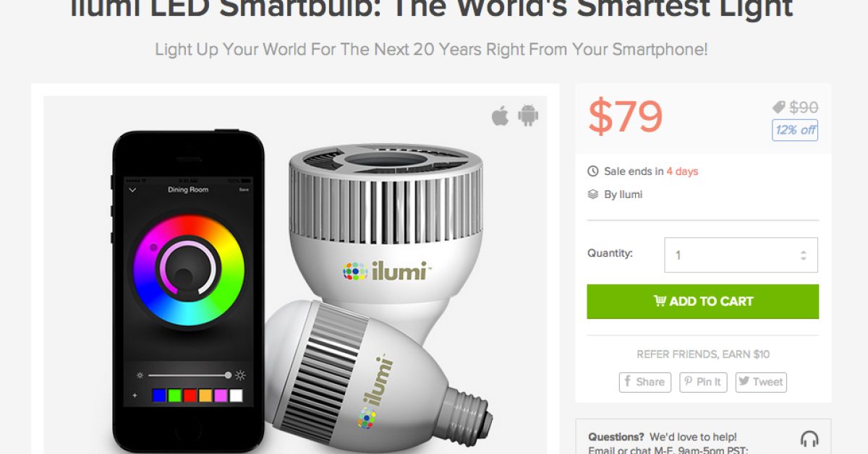The image size is (868, 454).
Task: Click the clock icon by Sale ends
Action: click(593, 171)
